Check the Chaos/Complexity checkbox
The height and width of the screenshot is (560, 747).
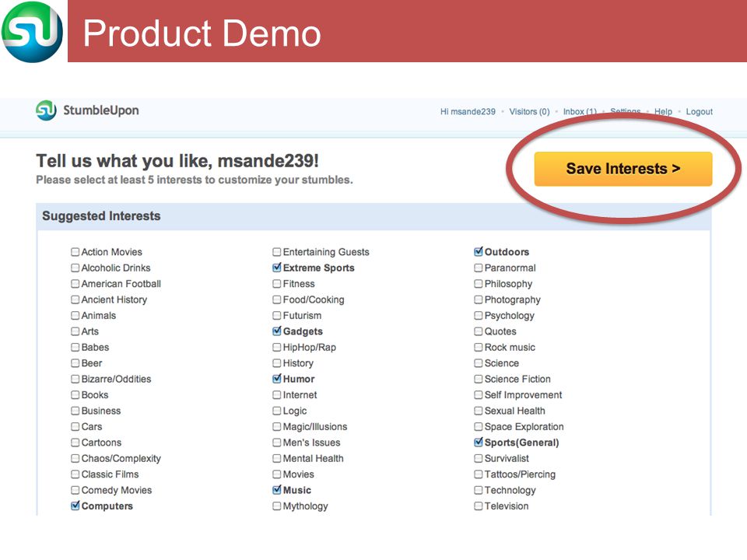pyautogui.click(x=75, y=458)
